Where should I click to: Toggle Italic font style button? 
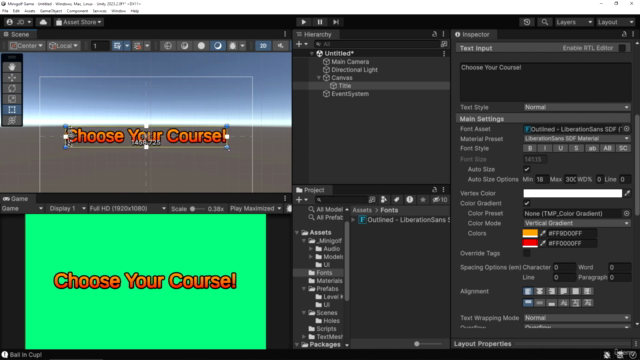pos(545,149)
